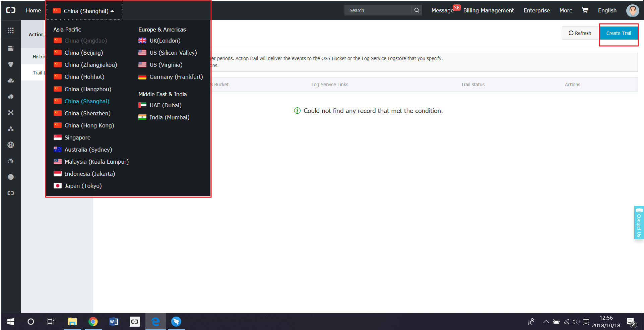Click the Trail status column header
The image size is (644, 330).
click(473, 85)
